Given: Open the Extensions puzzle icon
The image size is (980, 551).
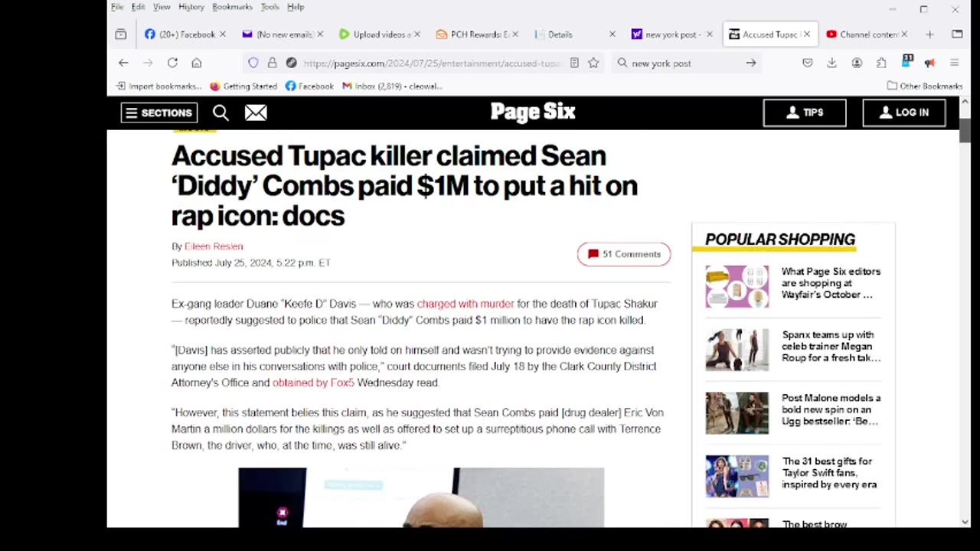Looking at the screenshot, I should tap(881, 63).
